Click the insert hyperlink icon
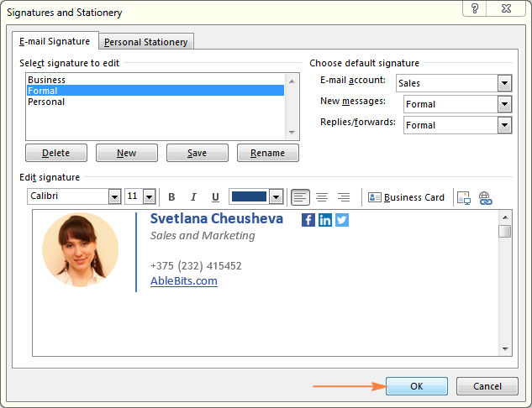Screen dimensions: 532x408 point(485,197)
